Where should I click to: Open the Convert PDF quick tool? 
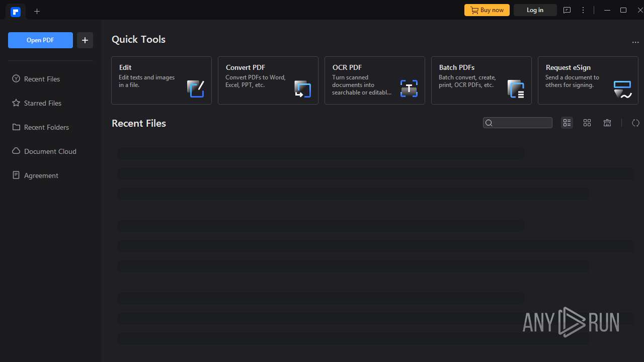(268, 80)
